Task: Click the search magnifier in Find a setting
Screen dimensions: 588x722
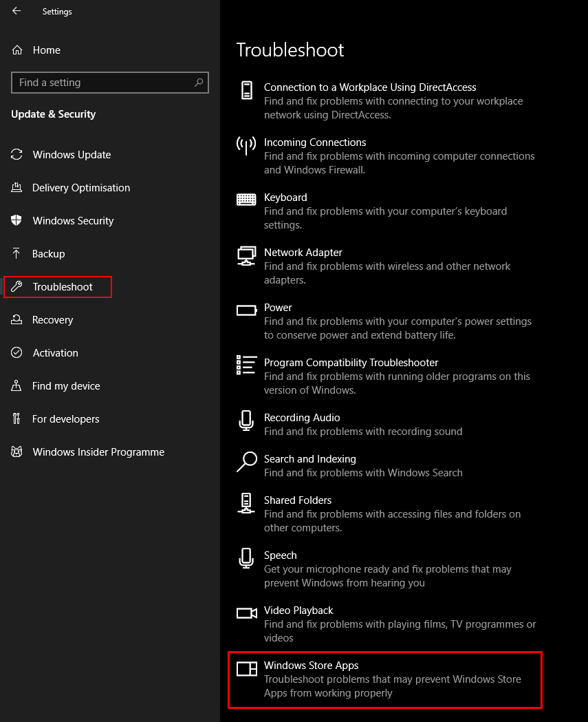Action: 198,83
